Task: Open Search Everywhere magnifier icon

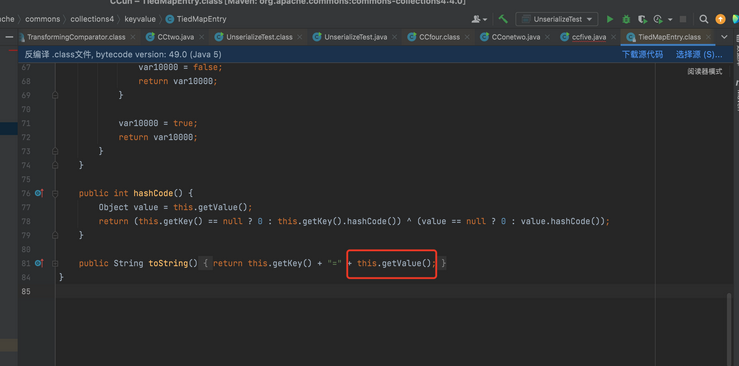Action: [704, 19]
